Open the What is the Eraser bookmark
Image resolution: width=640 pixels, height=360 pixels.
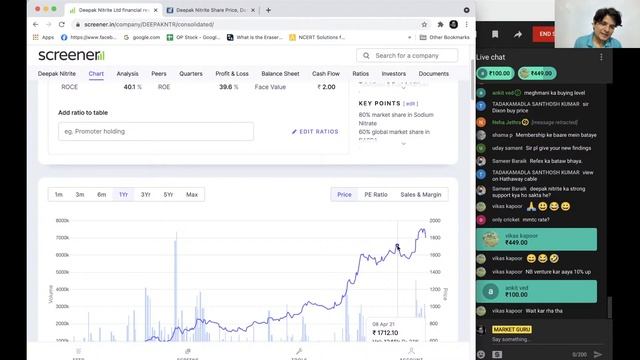click(255, 37)
